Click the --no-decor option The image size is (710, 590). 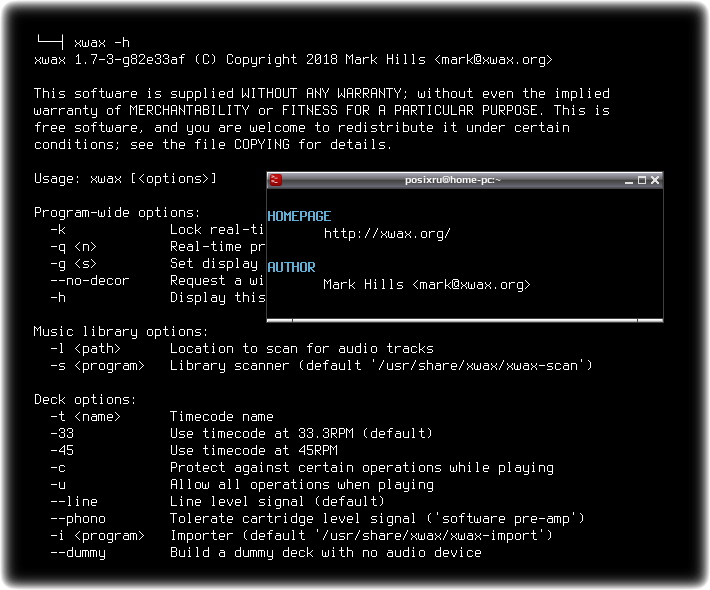(90, 281)
